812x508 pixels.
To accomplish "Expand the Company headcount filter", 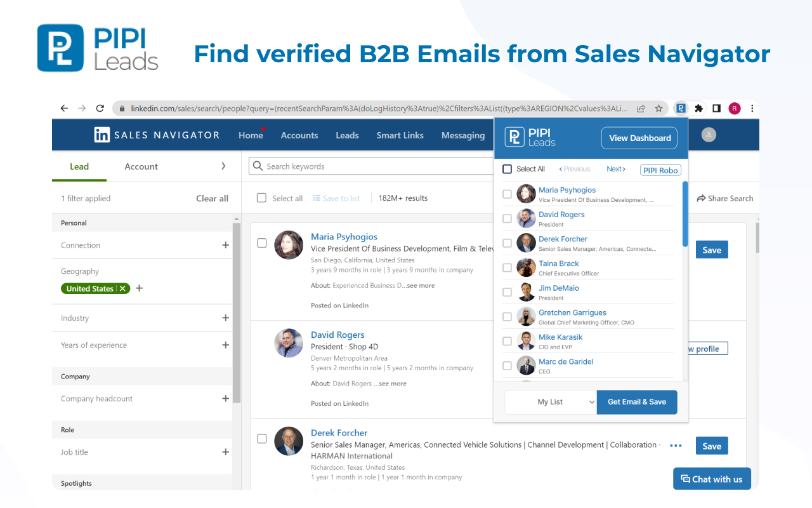I will (225, 398).
